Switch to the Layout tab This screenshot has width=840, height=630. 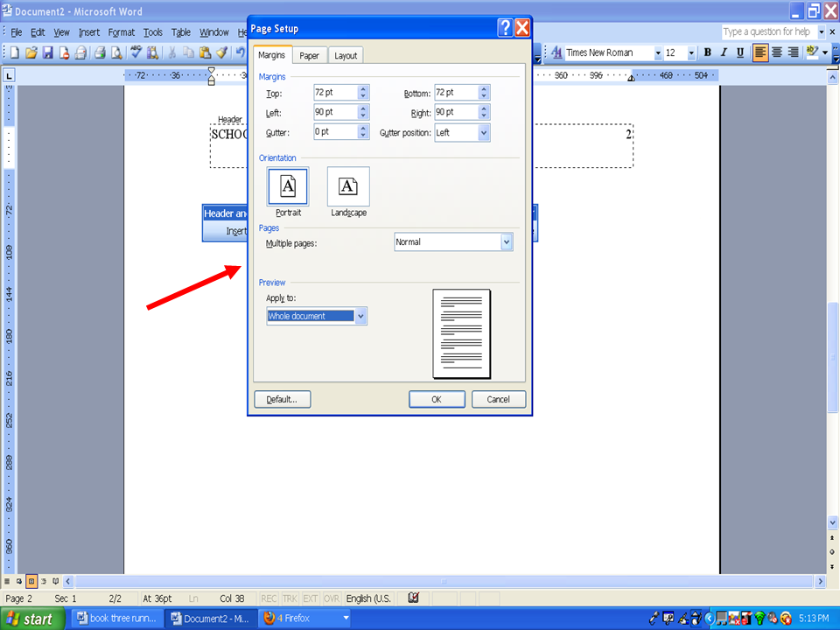(346, 56)
